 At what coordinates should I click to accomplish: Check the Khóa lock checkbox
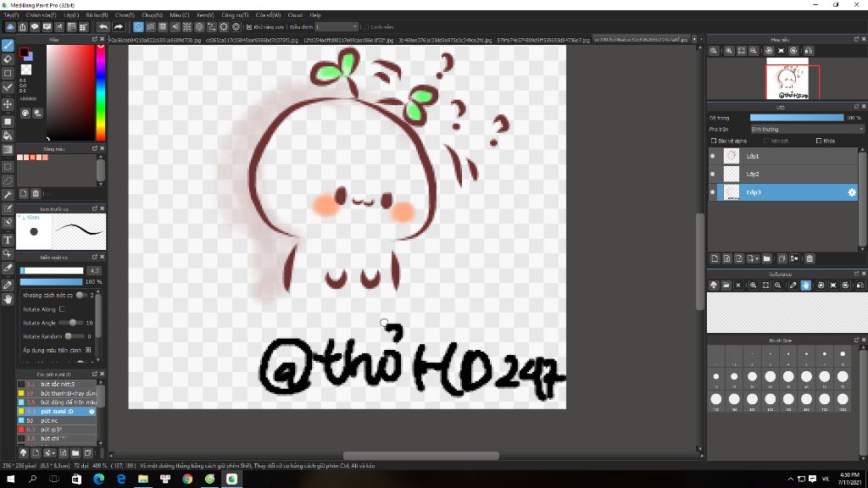coord(819,141)
